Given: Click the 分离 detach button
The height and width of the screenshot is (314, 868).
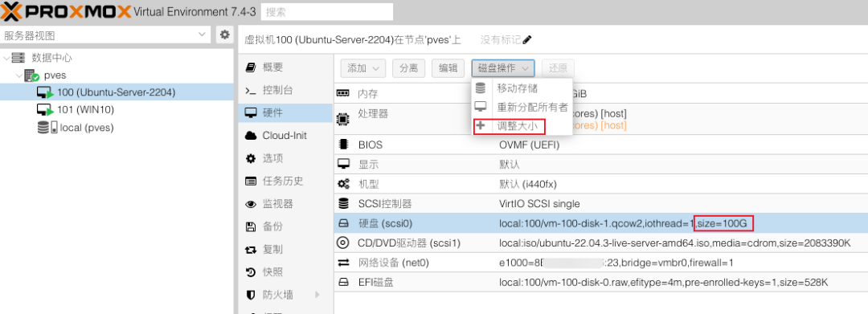Looking at the screenshot, I should coord(408,68).
